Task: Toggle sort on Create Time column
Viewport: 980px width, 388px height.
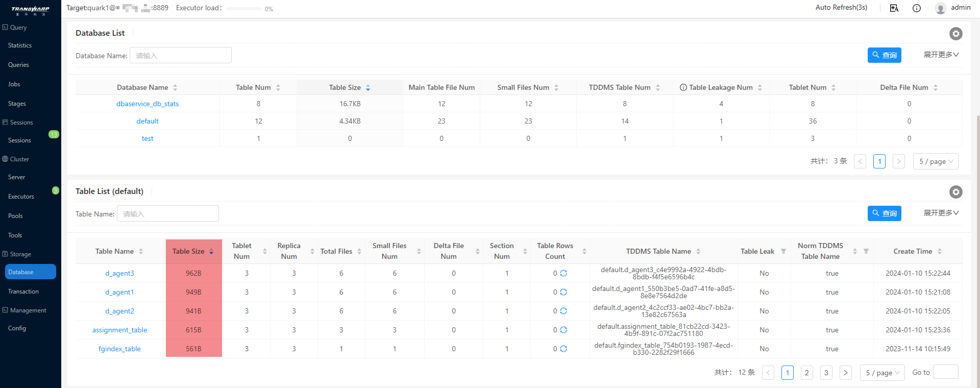Action: [x=940, y=251]
